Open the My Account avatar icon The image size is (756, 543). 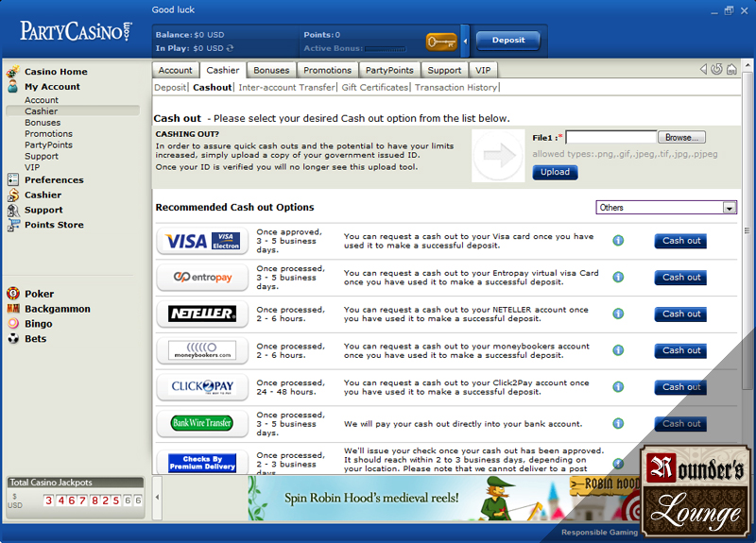[x=13, y=86]
